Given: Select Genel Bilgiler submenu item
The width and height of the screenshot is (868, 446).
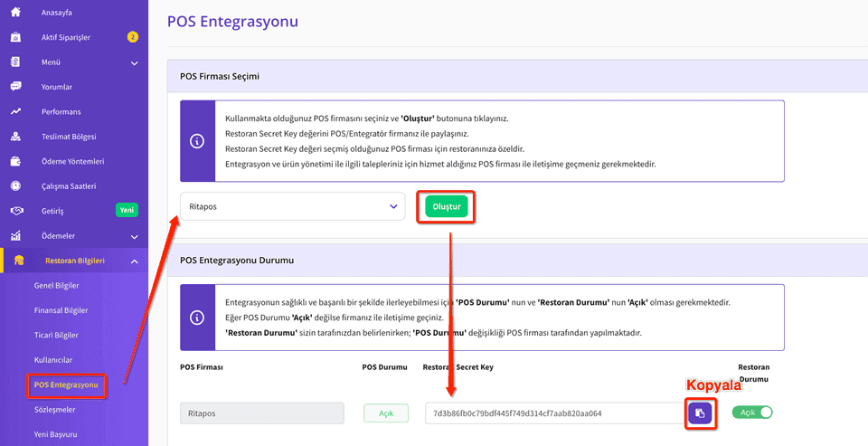Looking at the screenshot, I should (x=56, y=285).
